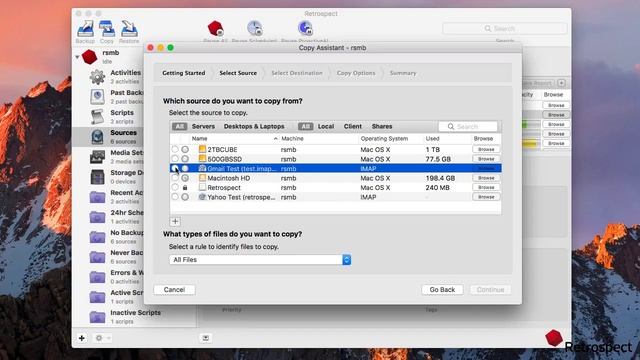Viewport: 640px width, 360px height.
Task: Click the Copy toolbar icon
Action: (x=107, y=29)
